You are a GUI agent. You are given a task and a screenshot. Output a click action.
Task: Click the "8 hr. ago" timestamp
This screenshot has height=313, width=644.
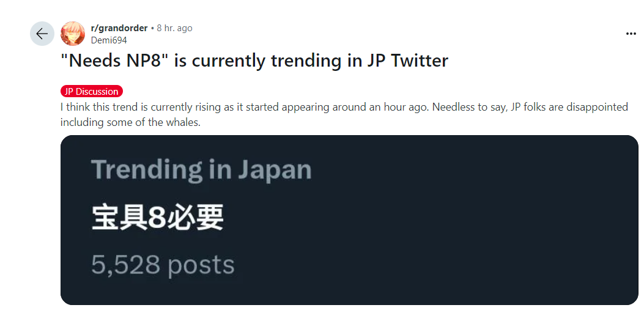coord(174,28)
